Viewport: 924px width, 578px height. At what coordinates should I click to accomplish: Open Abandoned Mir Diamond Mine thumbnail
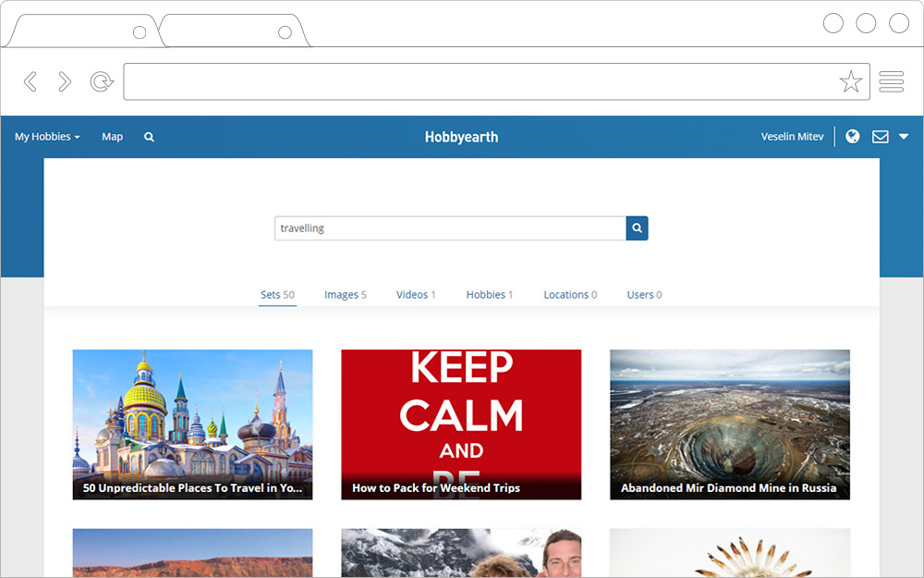(x=729, y=424)
